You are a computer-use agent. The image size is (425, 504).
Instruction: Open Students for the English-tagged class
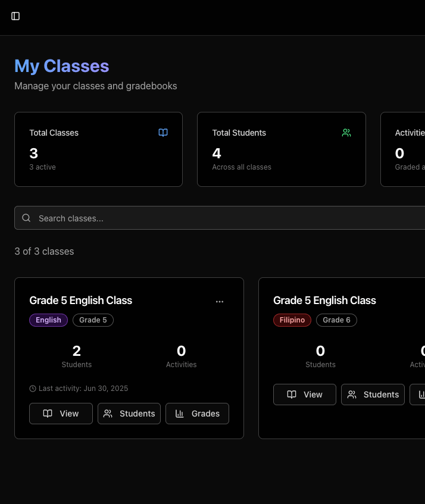pos(129,414)
